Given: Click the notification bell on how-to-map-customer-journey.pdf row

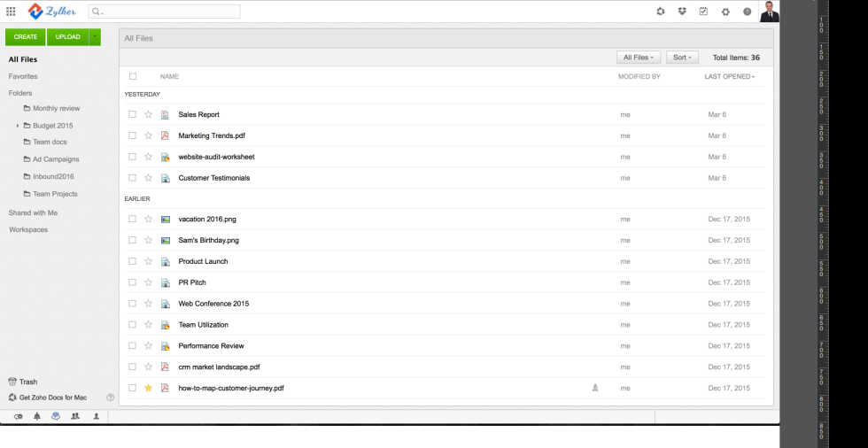Looking at the screenshot, I should (595, 388).
